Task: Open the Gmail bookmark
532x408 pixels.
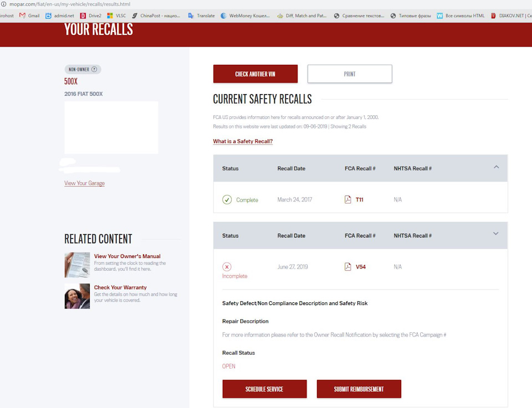Action: 29,16
